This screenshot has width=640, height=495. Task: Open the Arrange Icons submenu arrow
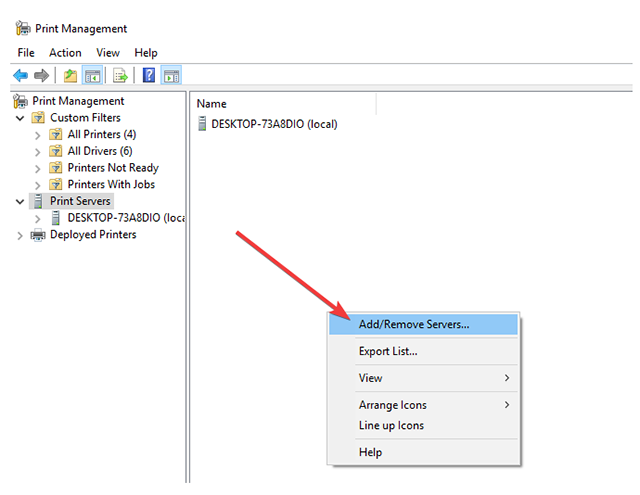(507, 405)
